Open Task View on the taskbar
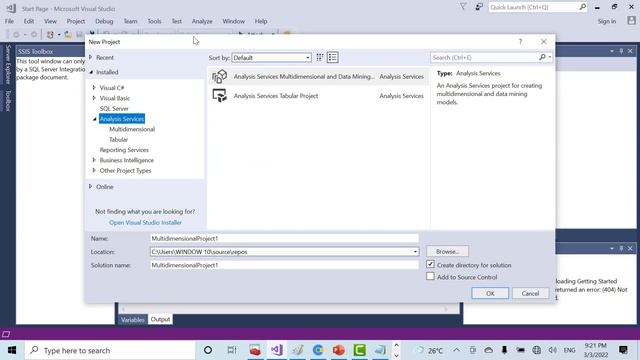 point(232,350)
